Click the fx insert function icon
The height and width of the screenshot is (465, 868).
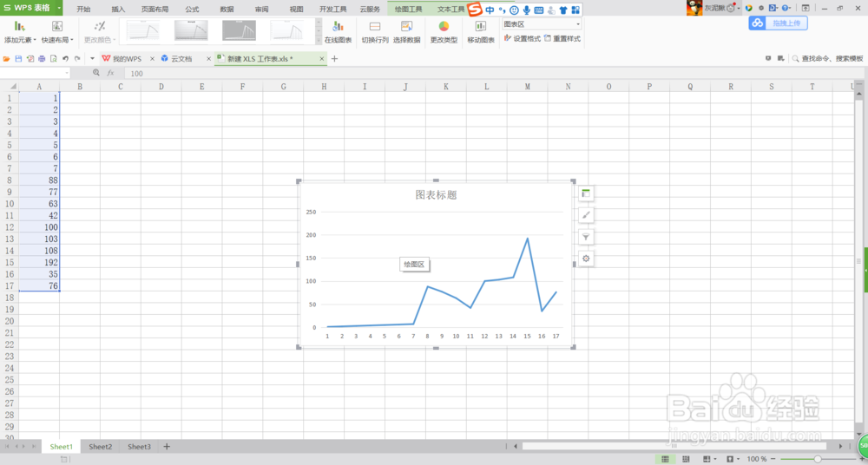pyautogui.click(x=110, y=73)
